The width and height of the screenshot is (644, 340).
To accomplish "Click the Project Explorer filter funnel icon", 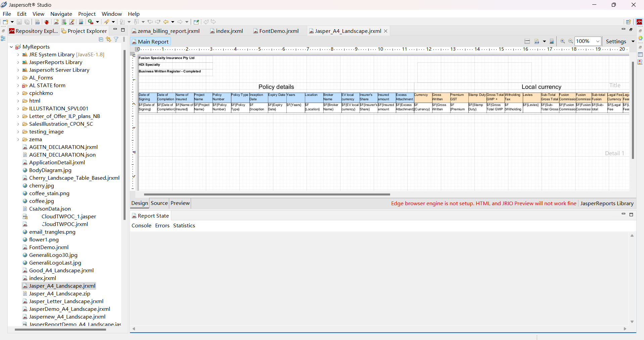I will 116,39.
